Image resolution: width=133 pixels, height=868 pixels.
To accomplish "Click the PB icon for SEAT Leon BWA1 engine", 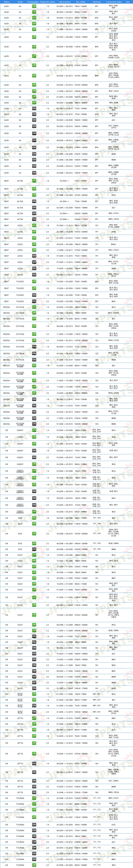I will point(34,244).
